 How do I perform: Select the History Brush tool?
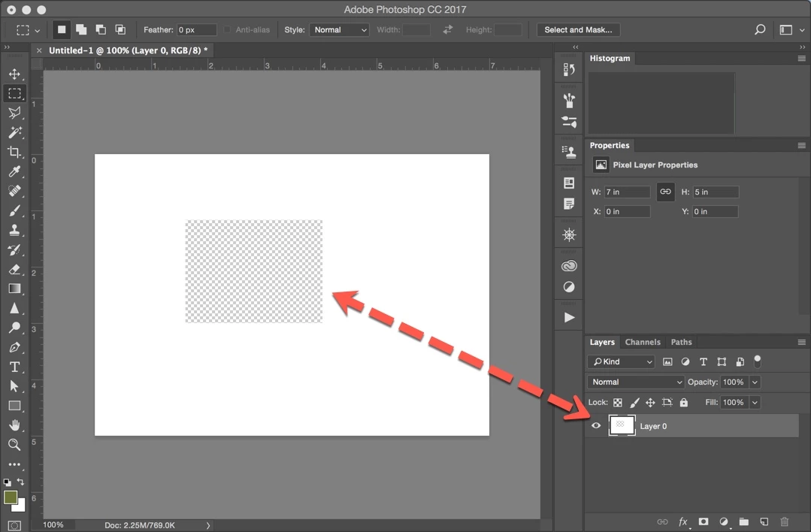click(x=14, y=249)
